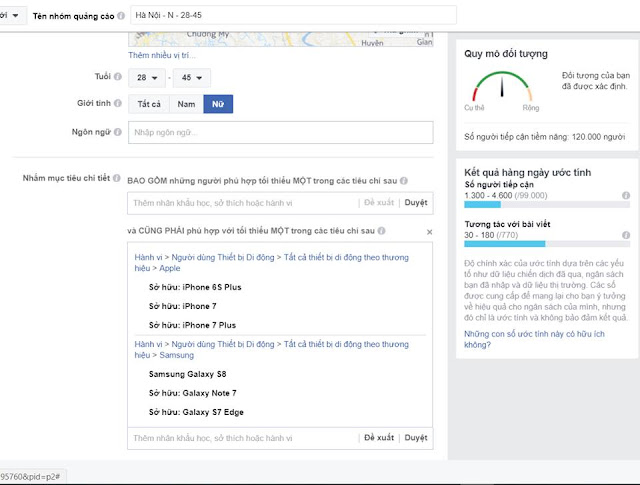Click the Tương tác với bài viết progress bar
This screenshot has height=485, width=640.
pyautogui.click(x=547, y=244)
